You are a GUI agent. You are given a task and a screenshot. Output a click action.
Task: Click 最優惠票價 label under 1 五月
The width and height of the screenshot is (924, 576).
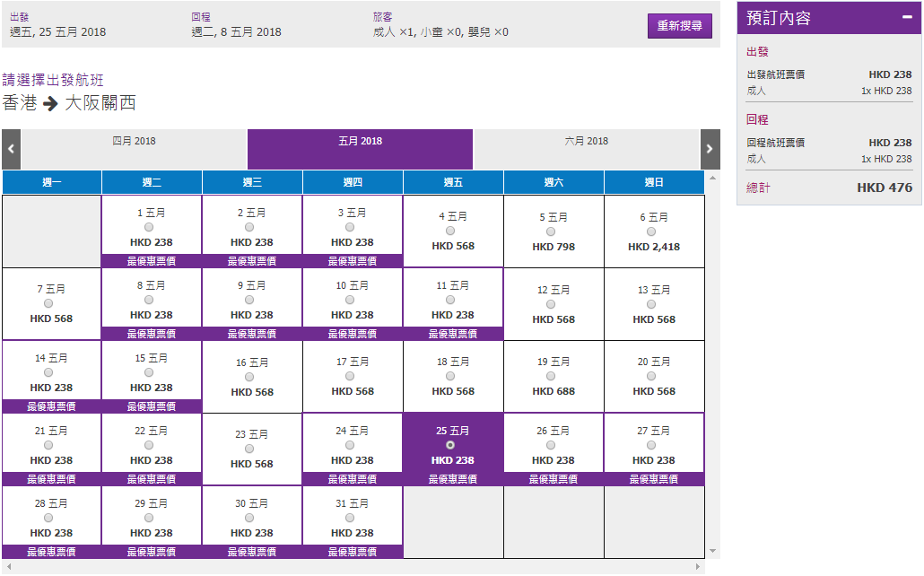tap(152, 260)
